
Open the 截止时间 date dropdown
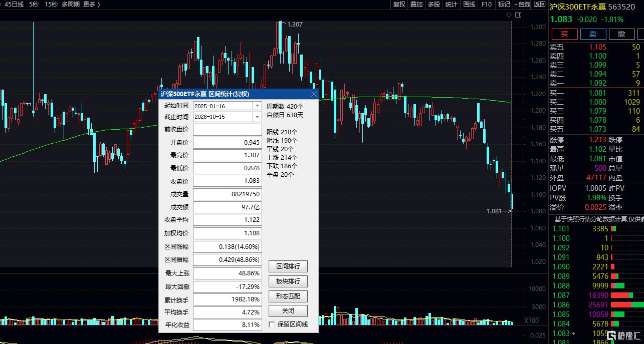[258, 117]
